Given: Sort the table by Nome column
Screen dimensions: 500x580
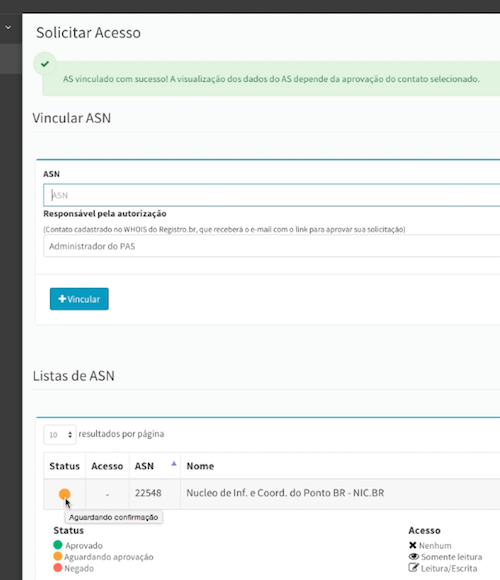Looking at the screenshot, I should pos(200,466).
